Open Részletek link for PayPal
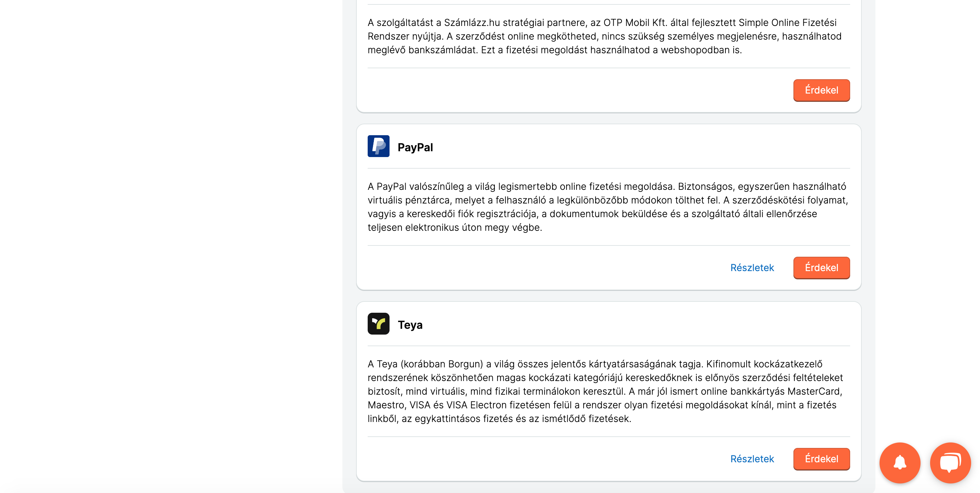 [x=752, y=268]
